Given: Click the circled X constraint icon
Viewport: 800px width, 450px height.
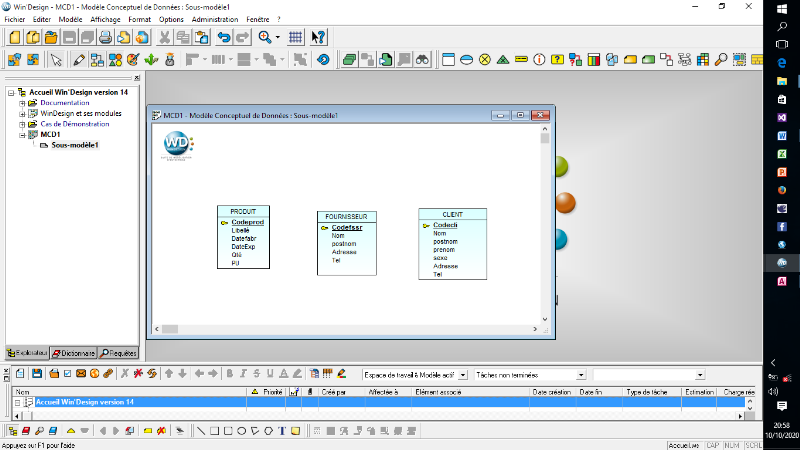Looking at the screenshot, I should 485,59.
